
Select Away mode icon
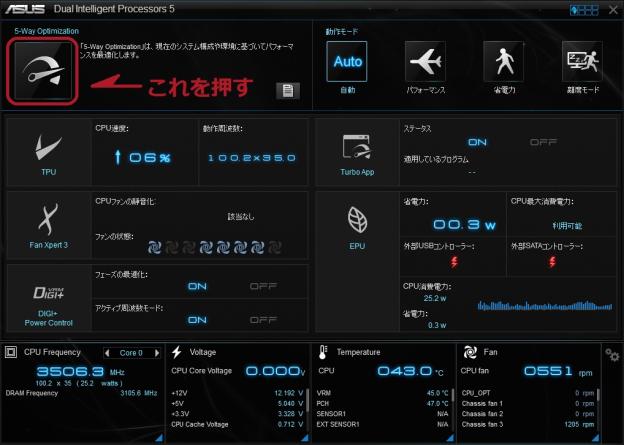(582, 62)
